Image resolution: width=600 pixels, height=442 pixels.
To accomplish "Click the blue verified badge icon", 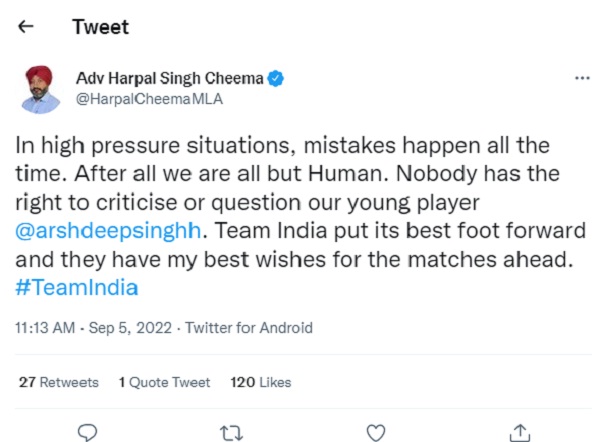I will point(273,76).
